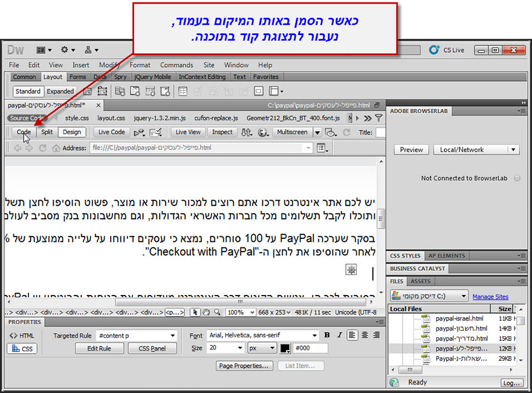Click the BrowserLab Preview button
532x393 pixels.
pyautogui.click(x=411, y=150)
